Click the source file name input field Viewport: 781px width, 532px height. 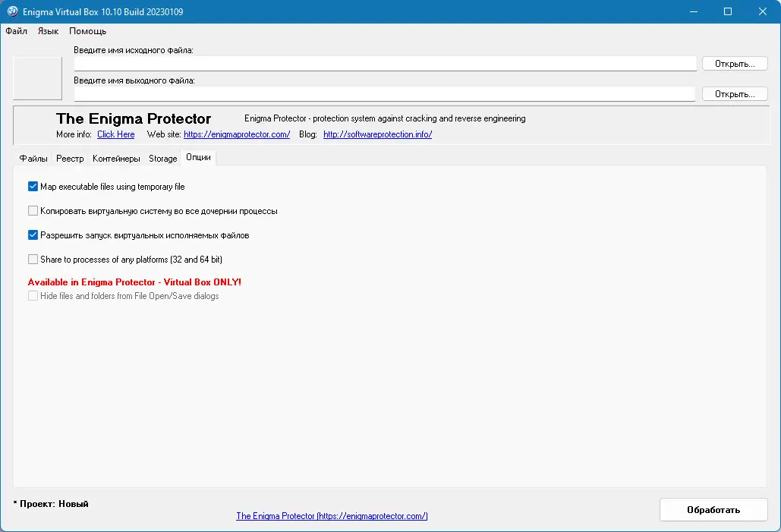point(385,64)
